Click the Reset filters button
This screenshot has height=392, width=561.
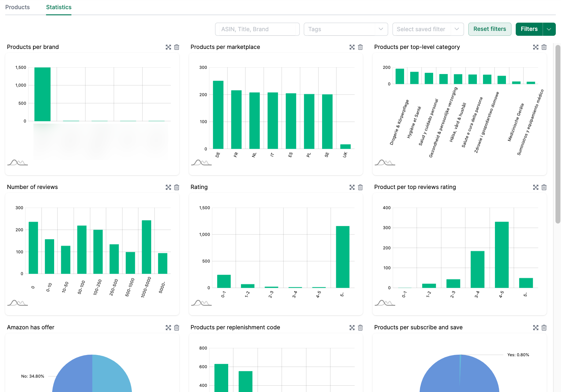pos(490,29)
